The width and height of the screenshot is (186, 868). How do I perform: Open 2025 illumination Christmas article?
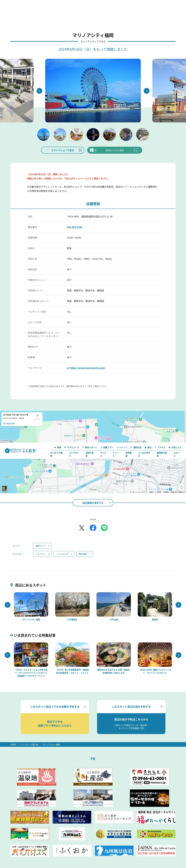pos(31,660)
